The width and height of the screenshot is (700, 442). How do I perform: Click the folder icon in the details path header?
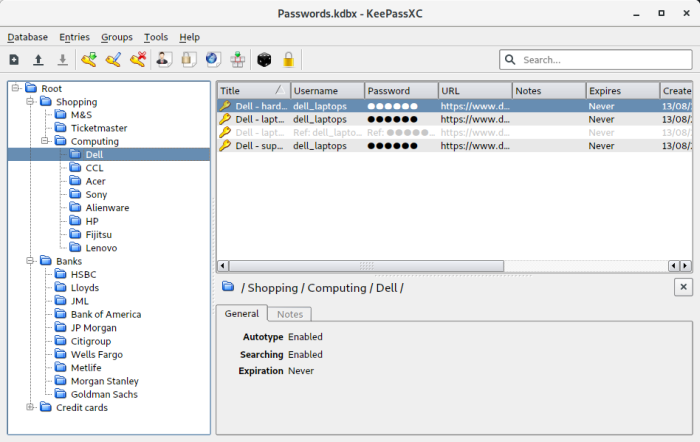[x=228, y=287]
